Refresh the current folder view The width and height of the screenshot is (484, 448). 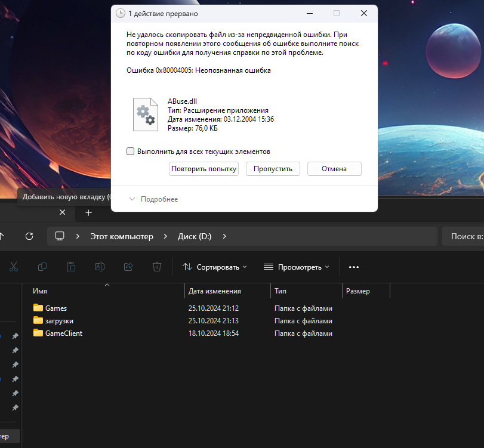coord(29,236)
